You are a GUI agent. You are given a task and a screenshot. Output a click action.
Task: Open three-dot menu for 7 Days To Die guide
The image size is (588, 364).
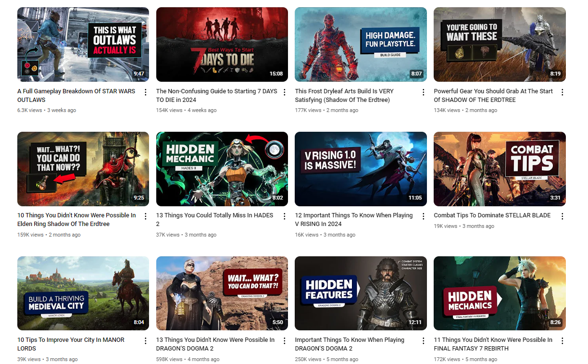pyautogui.click(x=285, y=92)
